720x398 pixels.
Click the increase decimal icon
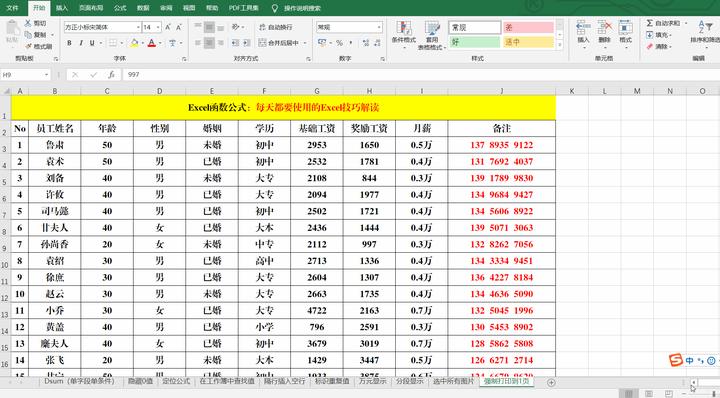pyautogui.click(x=366, y=43)
